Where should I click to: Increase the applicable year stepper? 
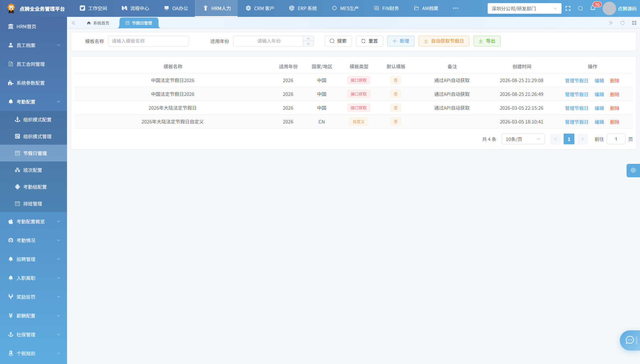pyautogui.click(x=308, y=38)
